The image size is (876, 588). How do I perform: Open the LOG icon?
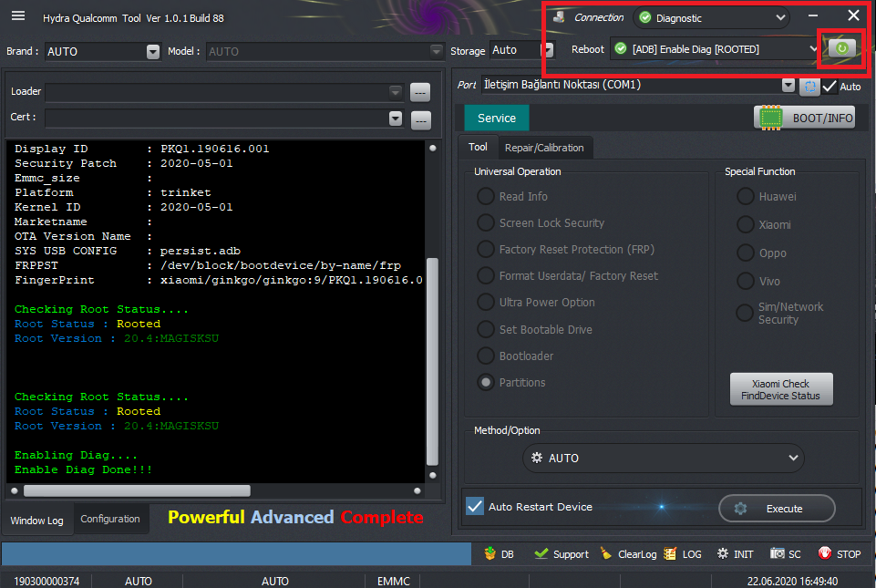tap(670, 553)
